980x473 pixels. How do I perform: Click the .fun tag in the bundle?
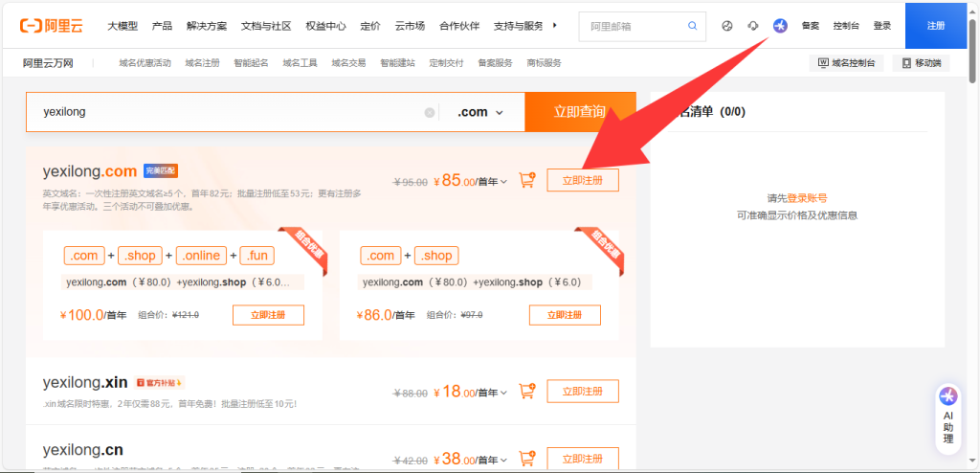click(256, 256)
